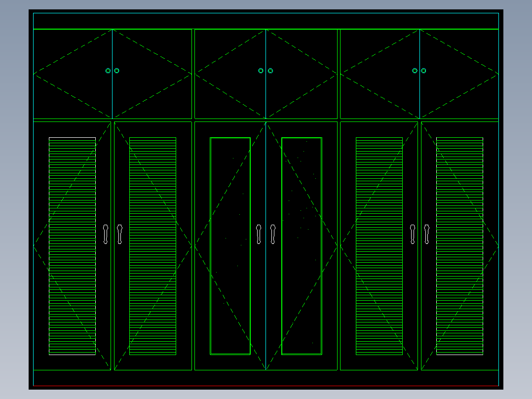Select the red baseline at the drawing bottom
The width and height of the screenshot is (532, 399).
coord(266,386)
